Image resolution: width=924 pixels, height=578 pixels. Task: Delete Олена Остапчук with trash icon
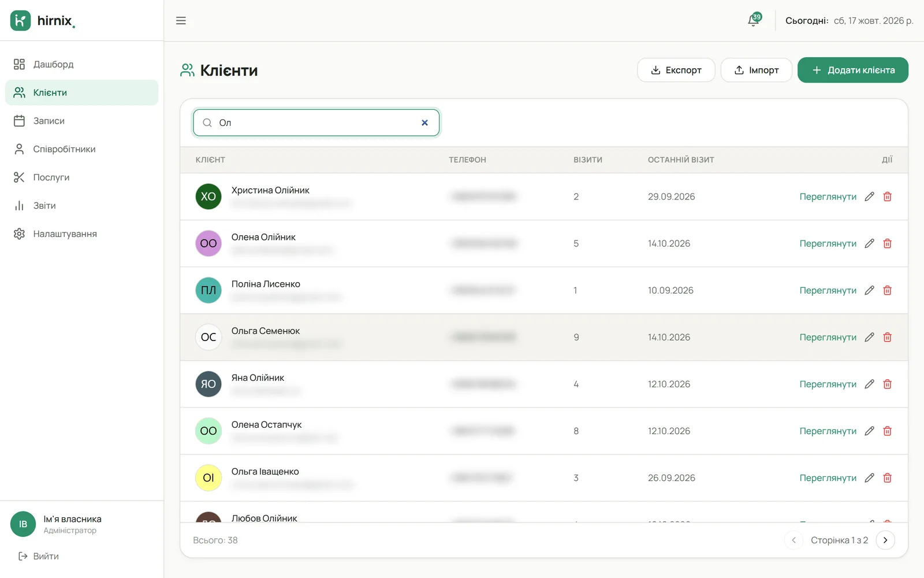pyautogui.click(x=888, y=431)
